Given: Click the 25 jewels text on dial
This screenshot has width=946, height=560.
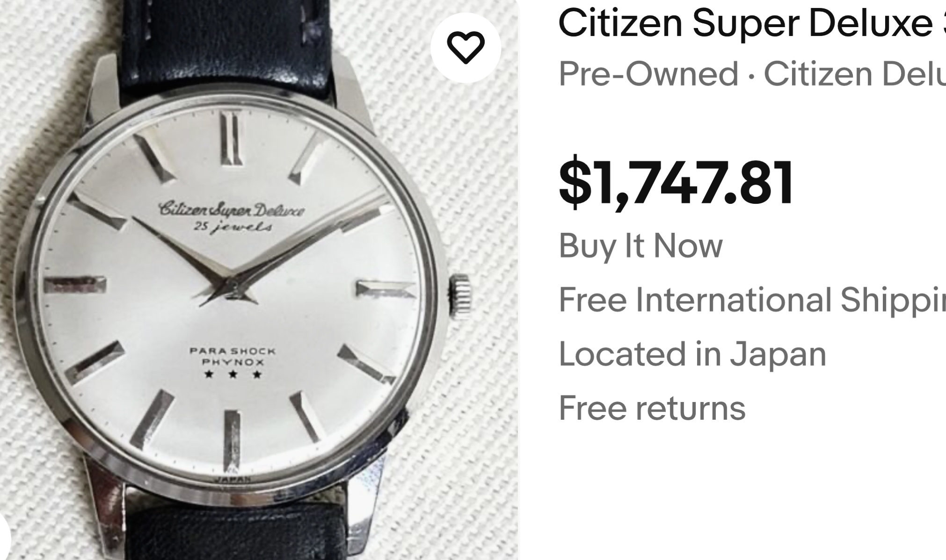Looking at the screenshot, I should 233,228.
